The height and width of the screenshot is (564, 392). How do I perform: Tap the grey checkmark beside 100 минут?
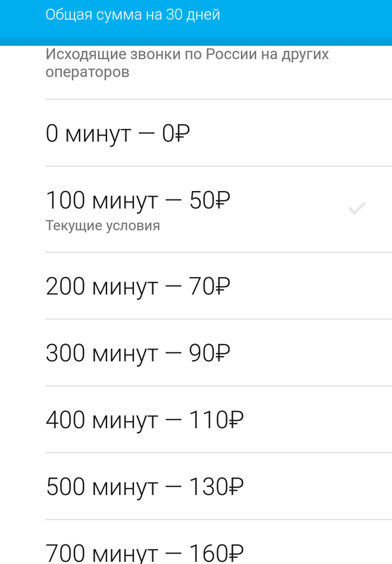(357, 209)
